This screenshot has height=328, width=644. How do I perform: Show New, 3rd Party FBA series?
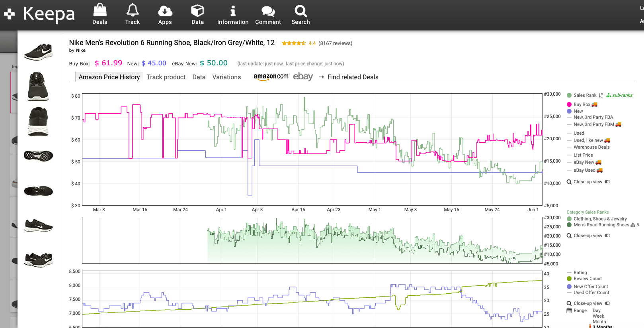[x=590, y=117]
